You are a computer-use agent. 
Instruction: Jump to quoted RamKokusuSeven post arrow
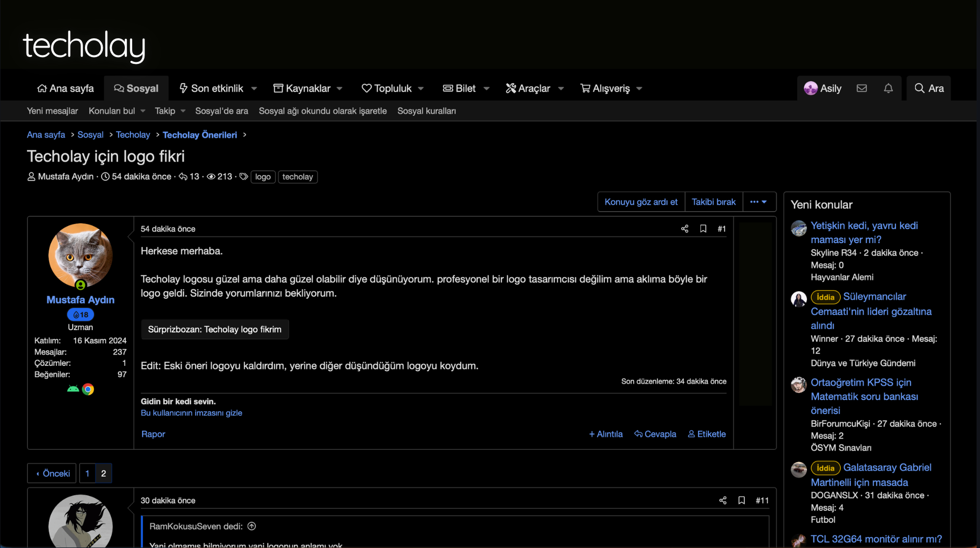pyautogui.click(x=252, y=526)
